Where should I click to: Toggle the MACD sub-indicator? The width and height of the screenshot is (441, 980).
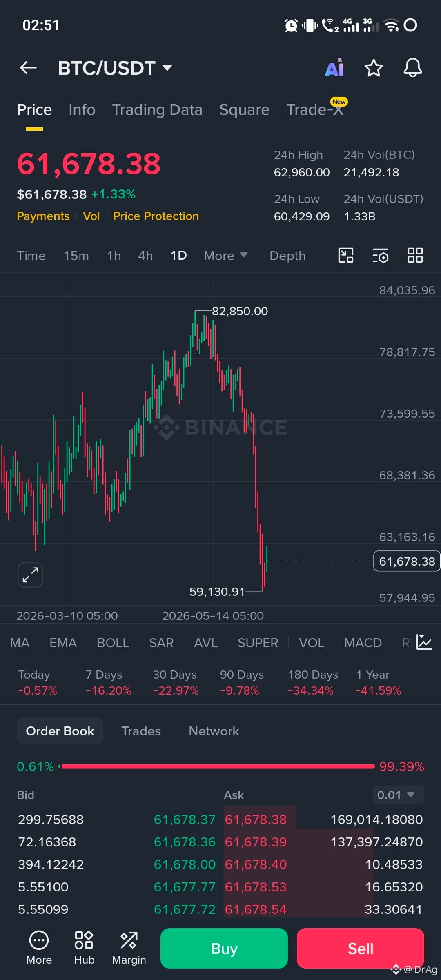point(363,643)
